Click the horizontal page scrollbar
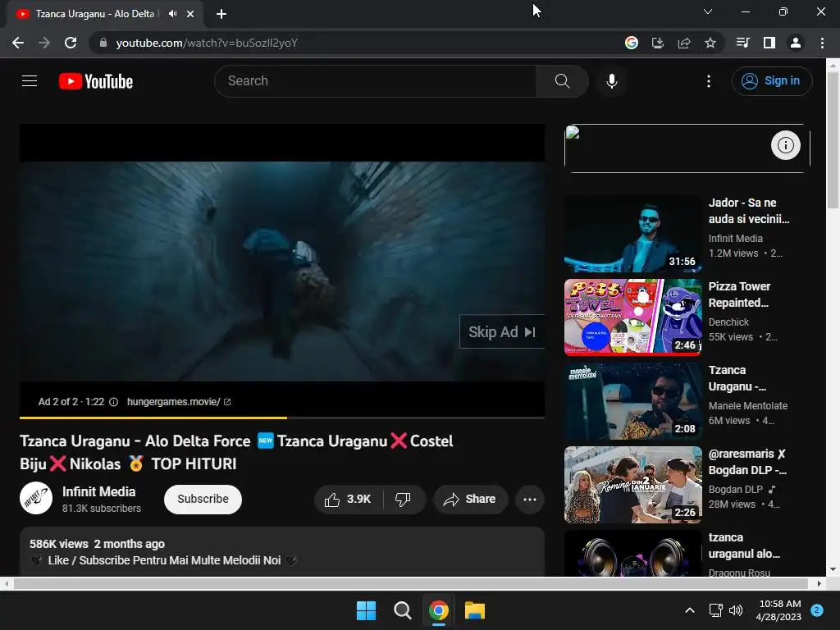This screenshot has height=630, width=840. (x=410, y=583)
